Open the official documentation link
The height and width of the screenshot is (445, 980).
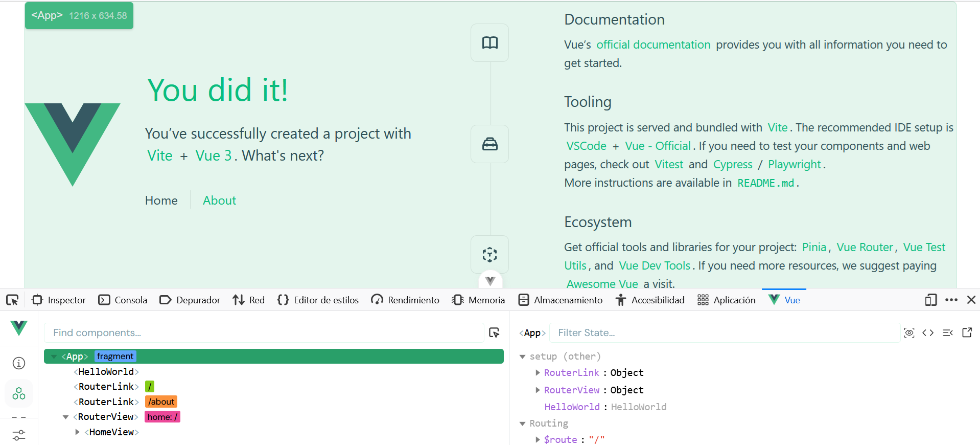pos(653,45)
